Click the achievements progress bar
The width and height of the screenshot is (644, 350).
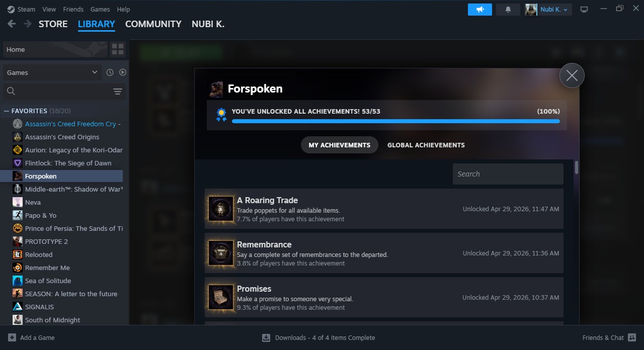click(x=395, y=121)
